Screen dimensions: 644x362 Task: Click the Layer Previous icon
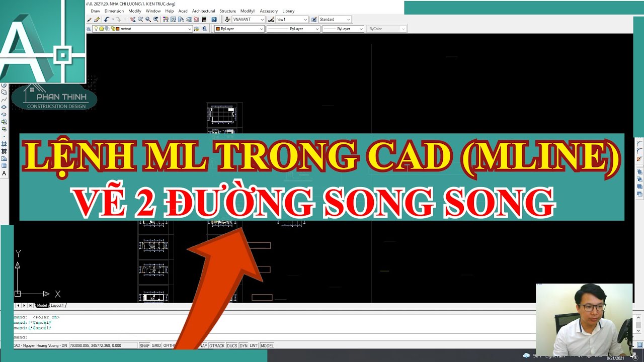click(204, 29)
